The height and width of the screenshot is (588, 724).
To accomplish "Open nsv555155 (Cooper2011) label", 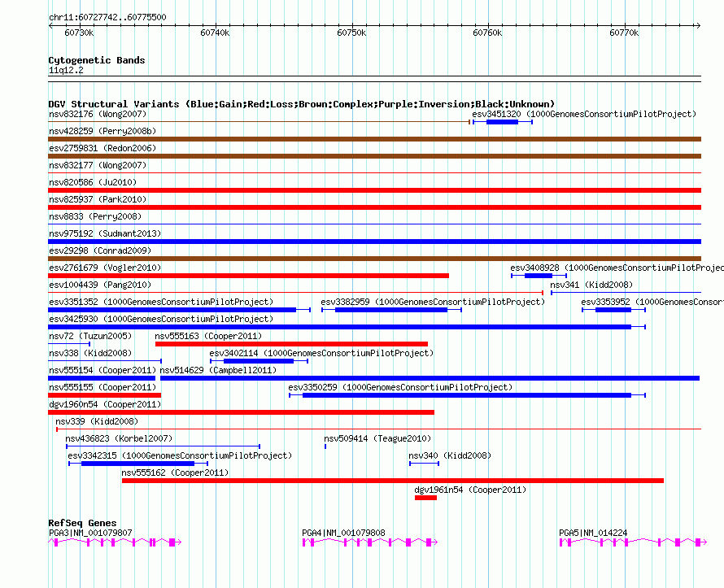I will pyautogui.click(x=102, y=387).
